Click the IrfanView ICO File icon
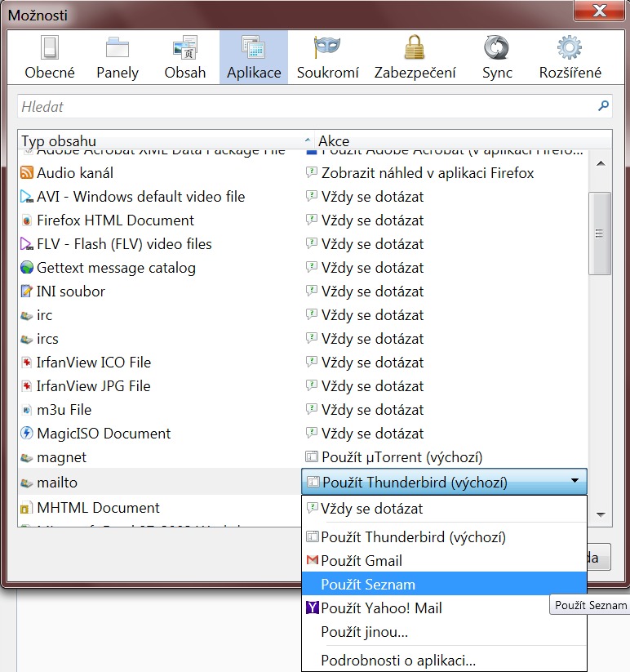The image size is (630, 672). tap(27, 363)
